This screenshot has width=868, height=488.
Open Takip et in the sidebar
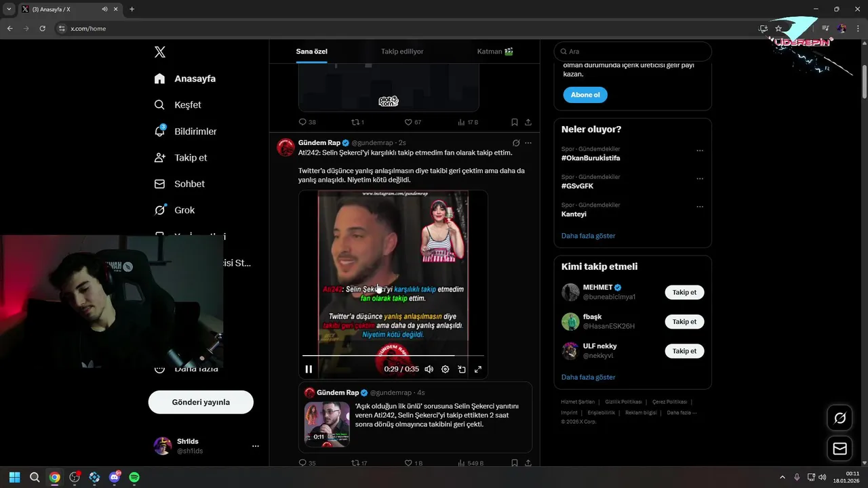pos(180,157)
